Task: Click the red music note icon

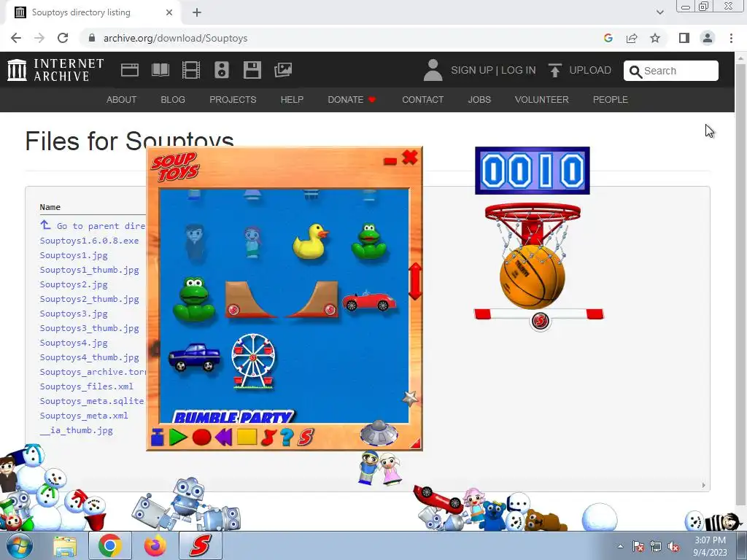Action: point(268,437)
